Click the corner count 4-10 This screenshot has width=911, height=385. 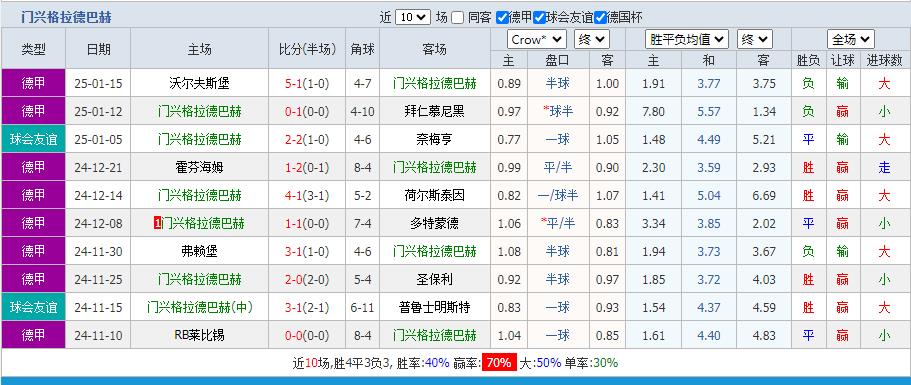coord(364,111)
